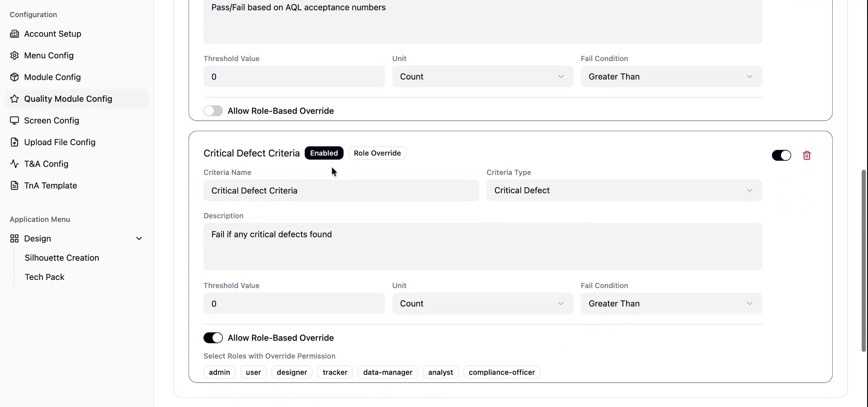
Task: Disable the Critical Defect Criteria enabled switch
Action: [x=781, y=156]
